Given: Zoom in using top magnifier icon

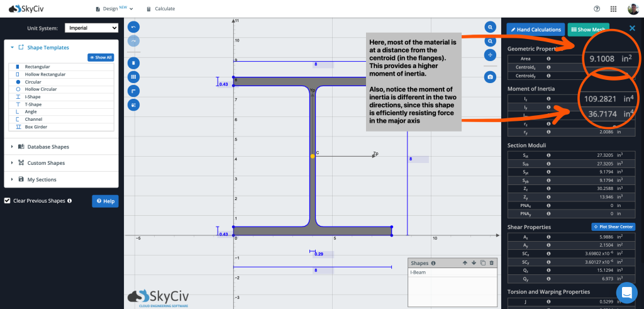Looking at the screenshot, I should tap(490, 27).
